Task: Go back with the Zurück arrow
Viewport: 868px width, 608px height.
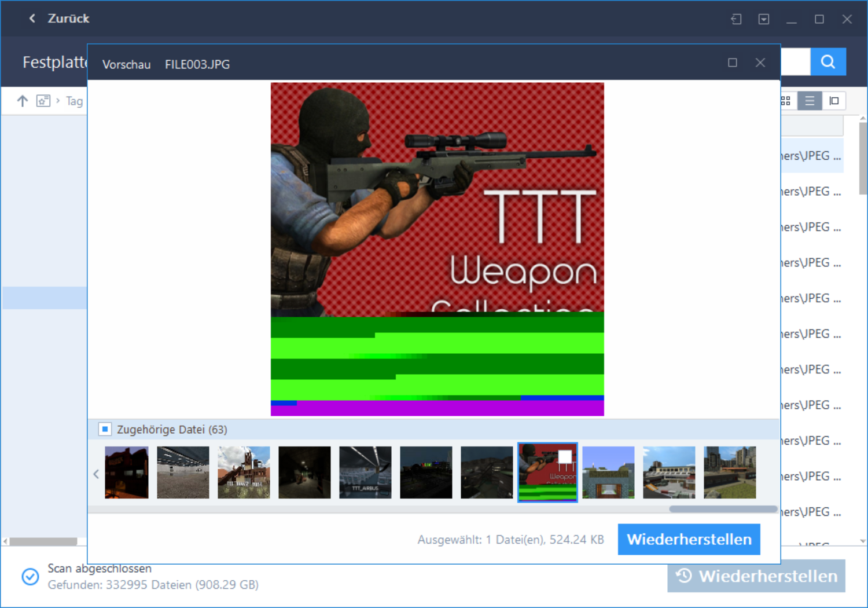Action: [32, 19]
